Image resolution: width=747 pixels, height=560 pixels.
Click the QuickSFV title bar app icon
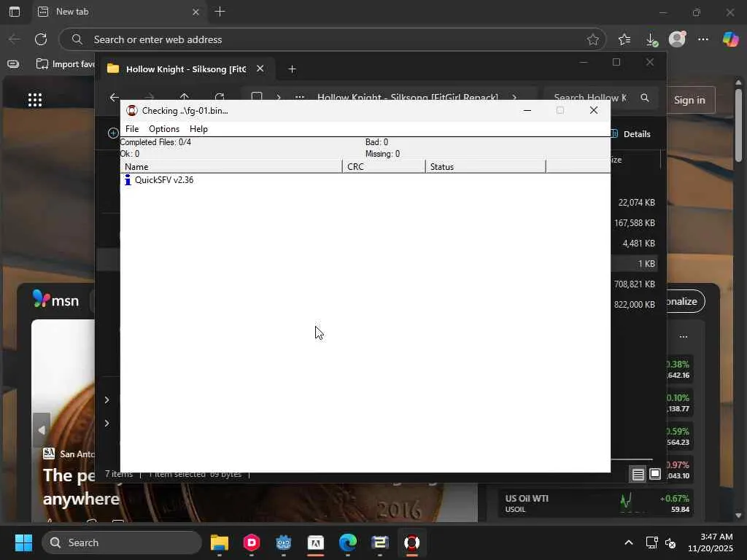coord(132,111)
